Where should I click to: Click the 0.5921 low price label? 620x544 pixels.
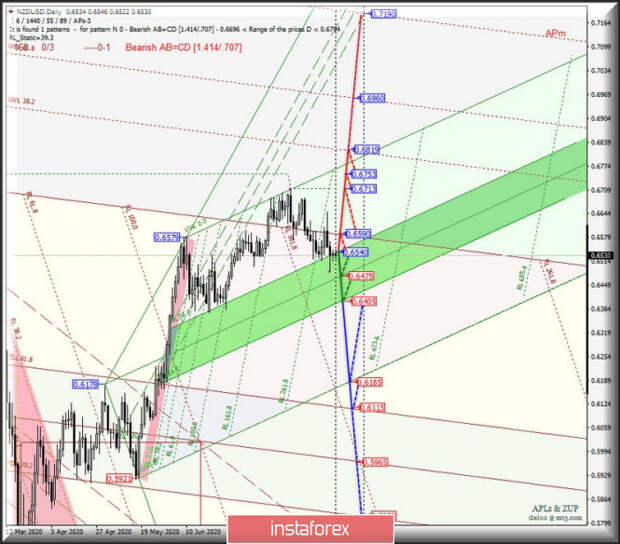(118, 479)
